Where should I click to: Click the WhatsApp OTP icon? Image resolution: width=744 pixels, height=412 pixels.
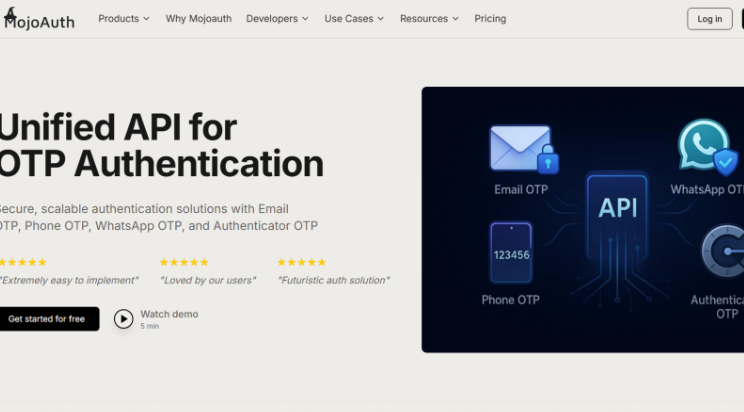(x=707, y=148)
